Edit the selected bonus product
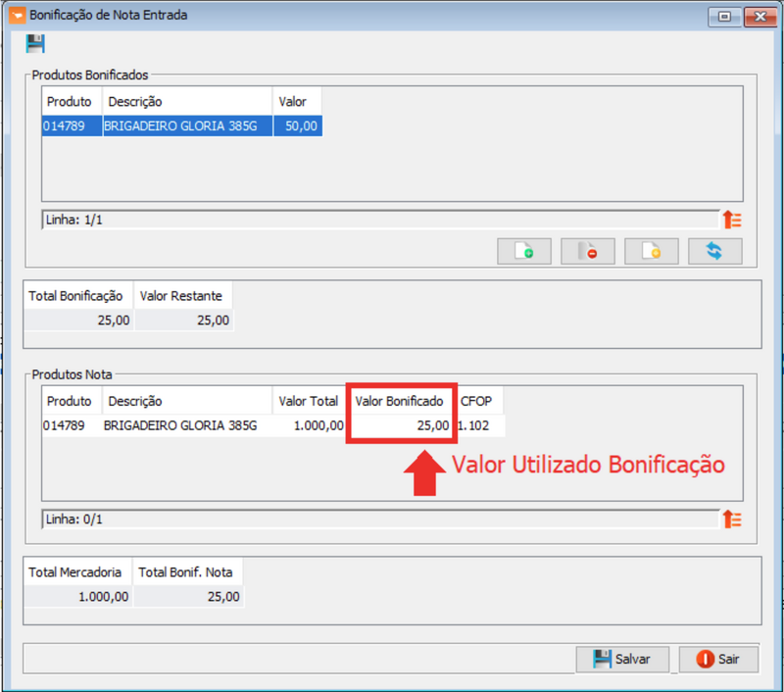 [x=652, y=251]
